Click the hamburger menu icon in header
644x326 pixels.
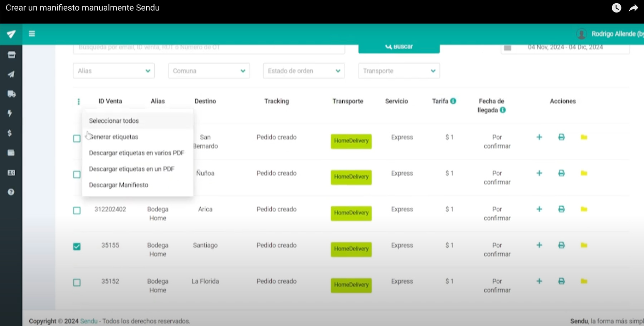[x=32, y=34]
